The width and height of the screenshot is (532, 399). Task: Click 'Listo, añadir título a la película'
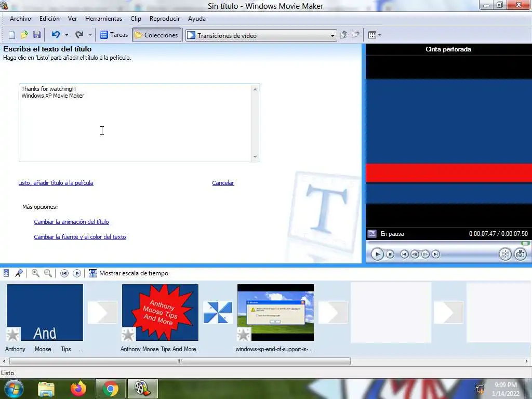pos(56,183)
